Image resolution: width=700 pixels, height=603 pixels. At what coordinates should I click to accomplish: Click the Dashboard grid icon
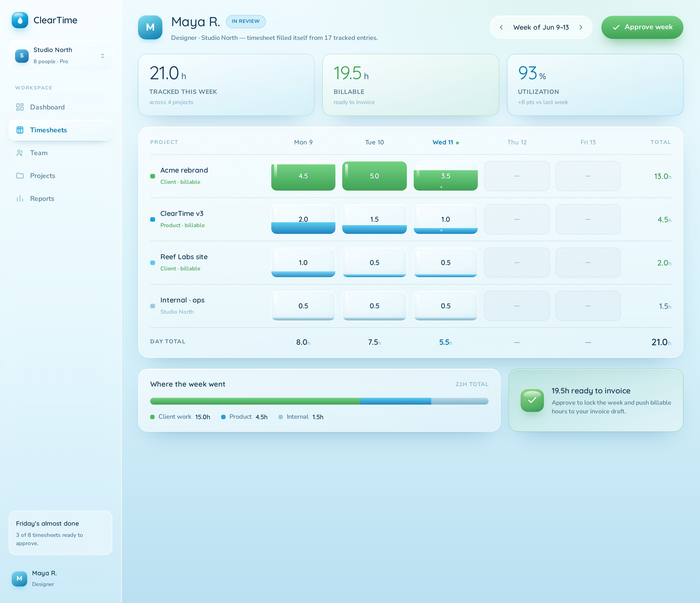pyautogui.click(x=20, y=107)
